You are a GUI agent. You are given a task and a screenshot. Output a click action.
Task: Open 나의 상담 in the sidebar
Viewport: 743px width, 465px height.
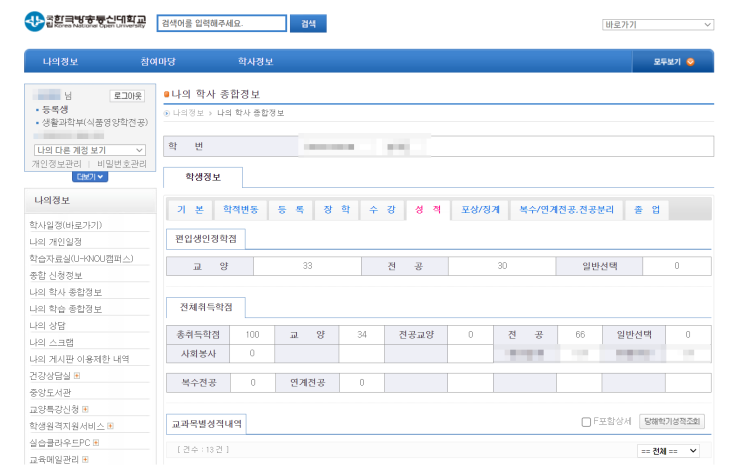click(x=47, y=326)
